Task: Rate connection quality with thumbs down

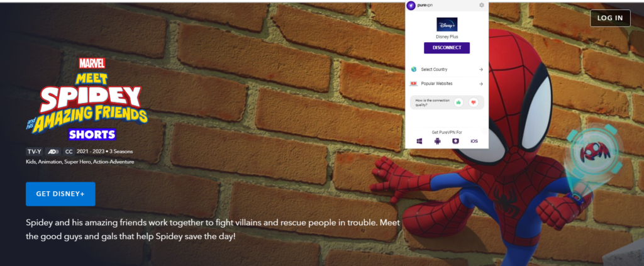Action: pos(473,103)
